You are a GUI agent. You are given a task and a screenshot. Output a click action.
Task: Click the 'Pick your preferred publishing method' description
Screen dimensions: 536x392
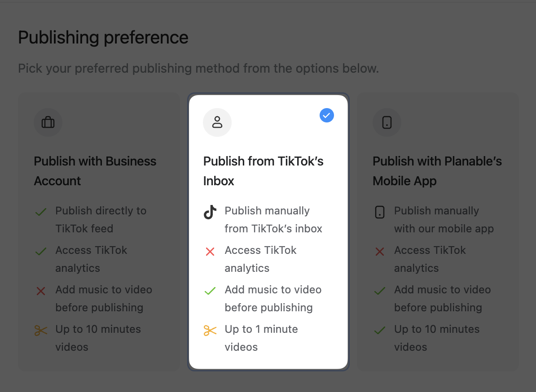coord(198,69)
